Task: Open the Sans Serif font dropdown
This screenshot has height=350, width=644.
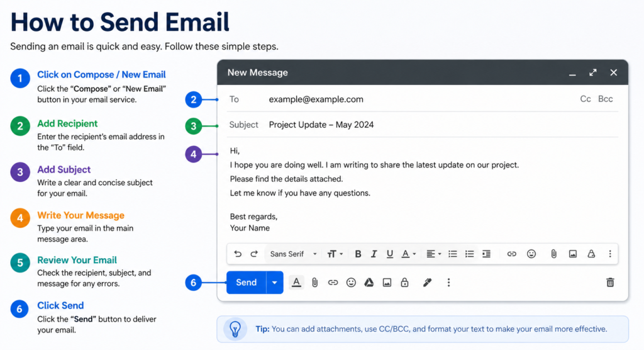Action: pyautogui.click(x=293, y=254)
